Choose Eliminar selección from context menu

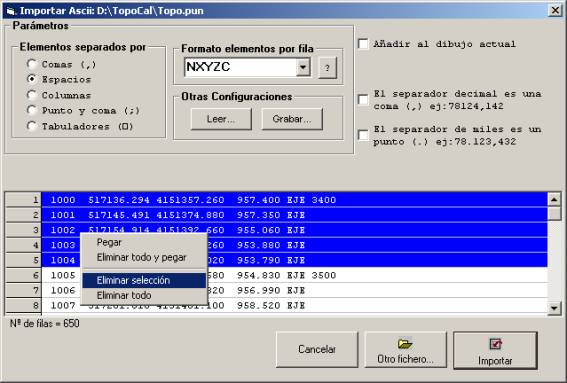(144, 280)
